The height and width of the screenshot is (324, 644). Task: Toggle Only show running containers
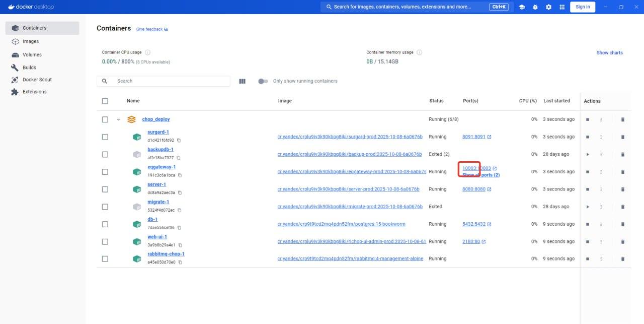(x=263, y=81)
